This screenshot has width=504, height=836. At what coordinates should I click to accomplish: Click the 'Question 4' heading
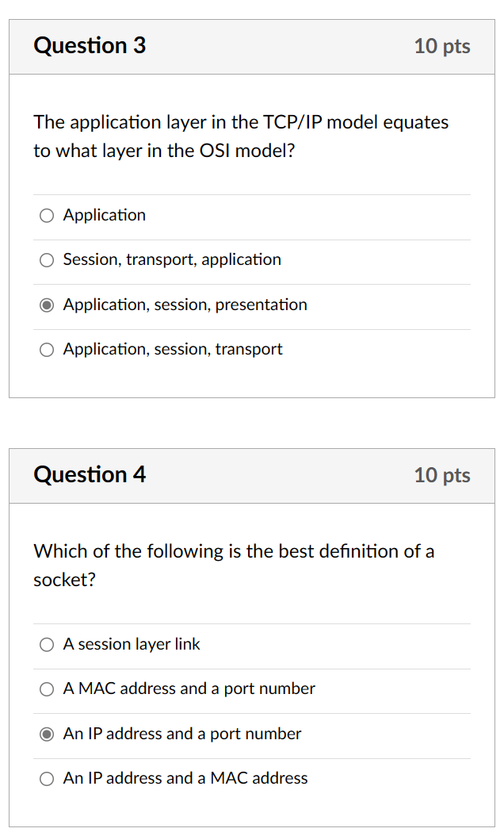(x=90, y=474)
